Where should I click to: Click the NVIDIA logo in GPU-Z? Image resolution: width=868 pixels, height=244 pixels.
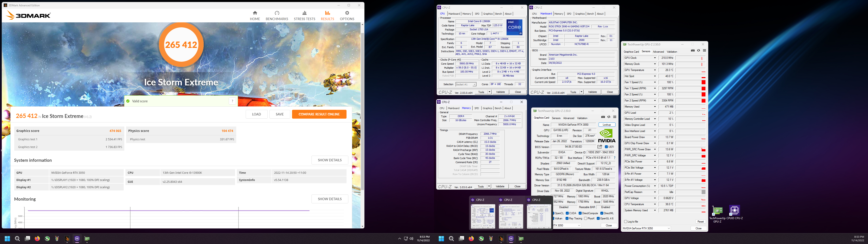coord(606,136)
